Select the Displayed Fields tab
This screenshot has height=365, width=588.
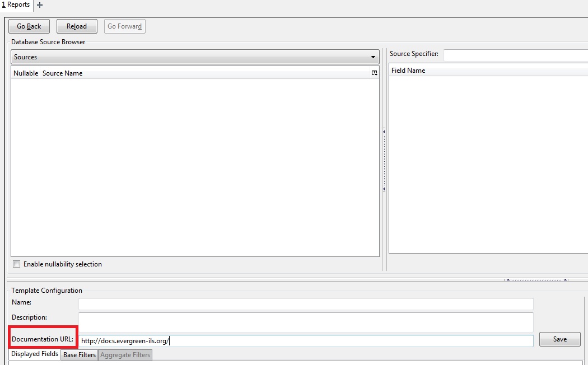coord(35,354)
